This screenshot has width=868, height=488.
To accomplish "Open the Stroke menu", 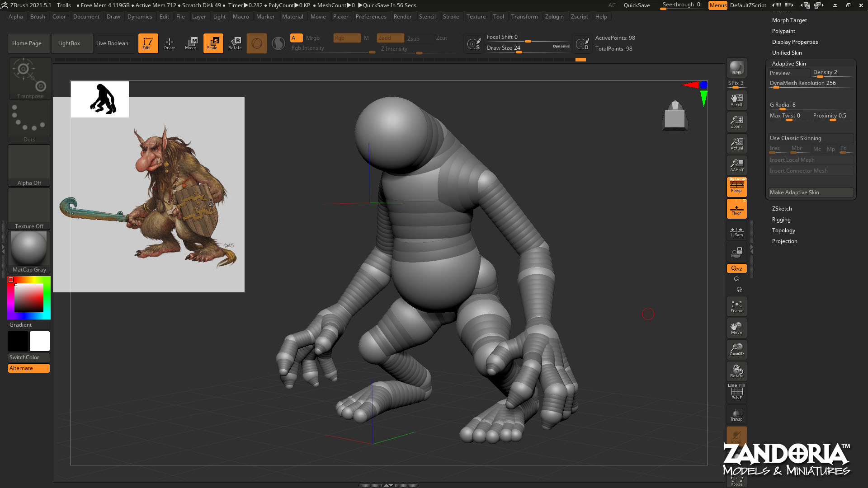I will pos(450,17).
